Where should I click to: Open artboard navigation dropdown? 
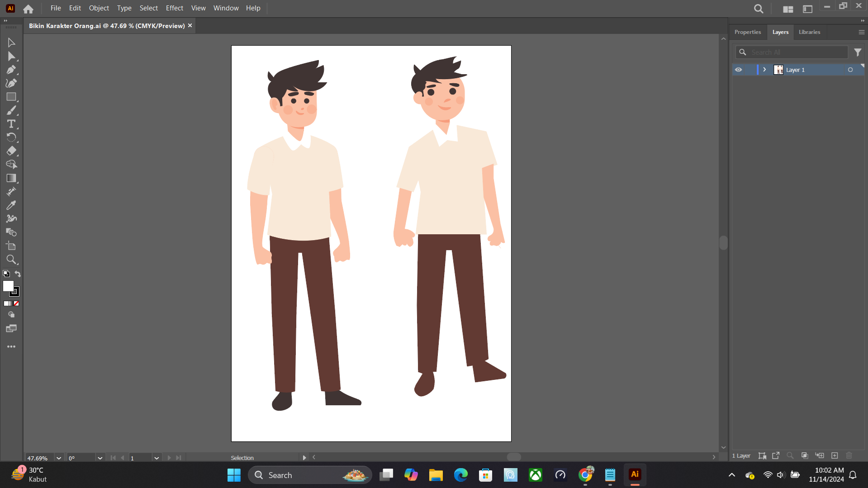[157, 458]
